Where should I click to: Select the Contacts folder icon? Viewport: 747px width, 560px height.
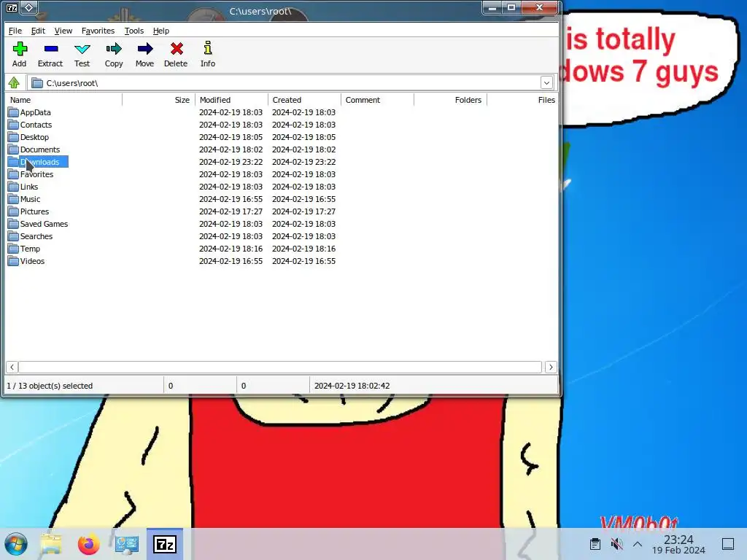pyautogui.click(x=13, y=125)
